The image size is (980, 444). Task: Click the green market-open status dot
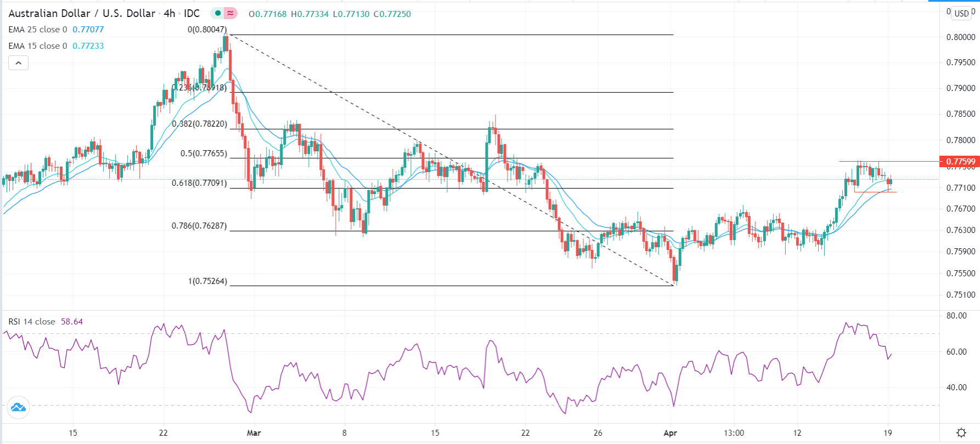tap(218, 13)
